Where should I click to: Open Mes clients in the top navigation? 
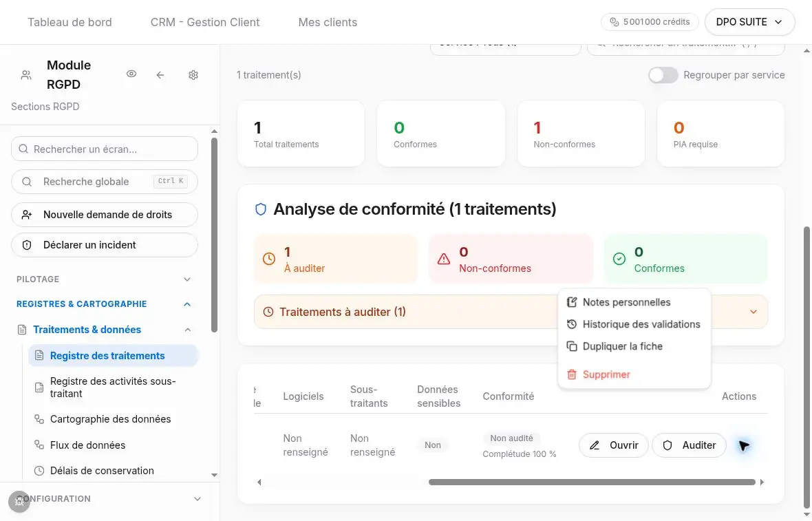[328, 22]
